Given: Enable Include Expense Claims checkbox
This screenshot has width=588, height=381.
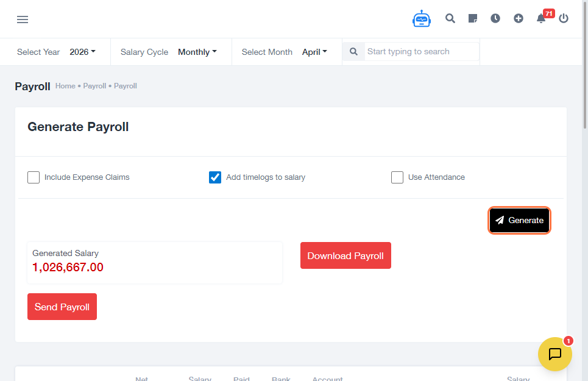Looking at the screenshot, I should 34,177.
